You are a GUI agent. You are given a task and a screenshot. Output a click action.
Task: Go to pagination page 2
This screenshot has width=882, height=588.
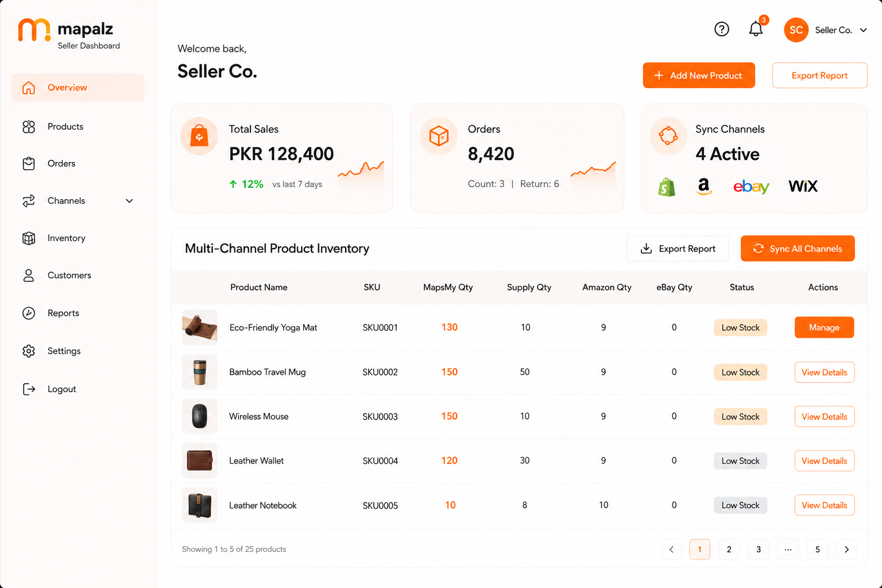tap(729, 550)
